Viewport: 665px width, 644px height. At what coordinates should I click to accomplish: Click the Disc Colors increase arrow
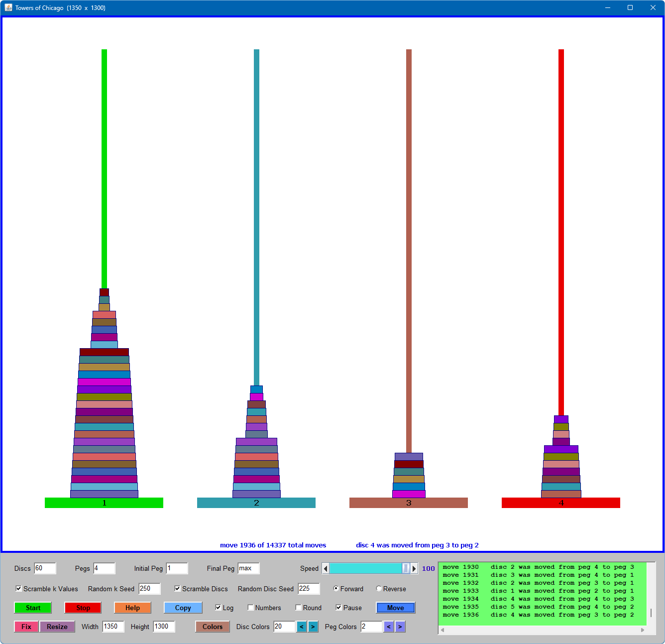pyautogui.click(x=313, y=627)
